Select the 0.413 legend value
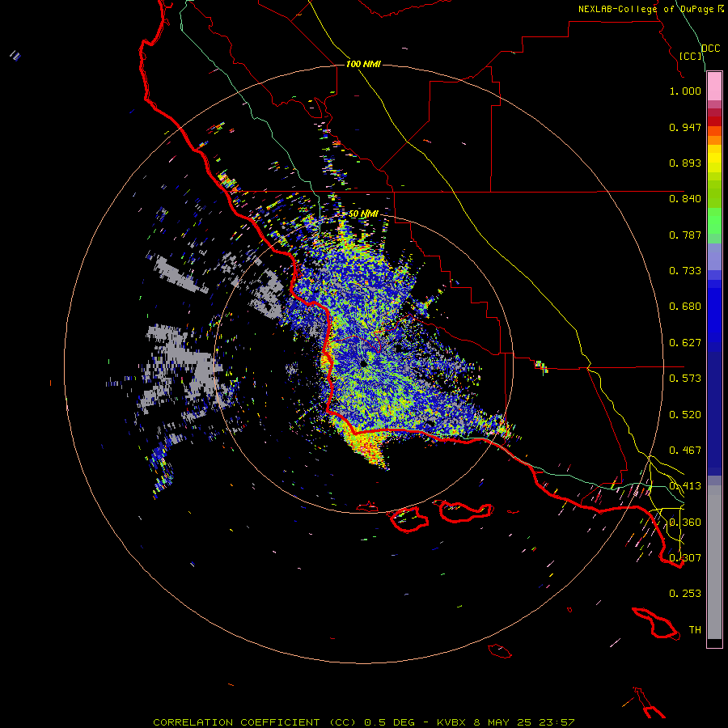The height and width of the screenshot is (728, 728). tap(685, 486)
